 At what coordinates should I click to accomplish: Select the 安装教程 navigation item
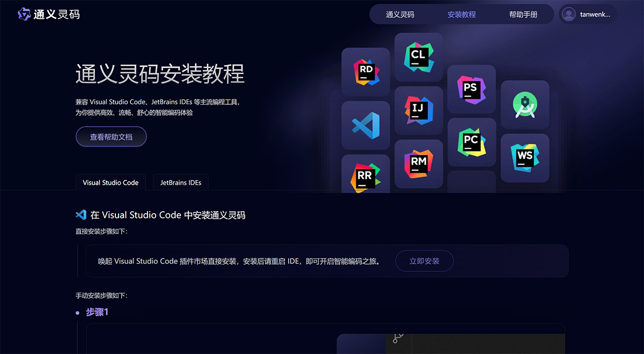click(462, 14)
